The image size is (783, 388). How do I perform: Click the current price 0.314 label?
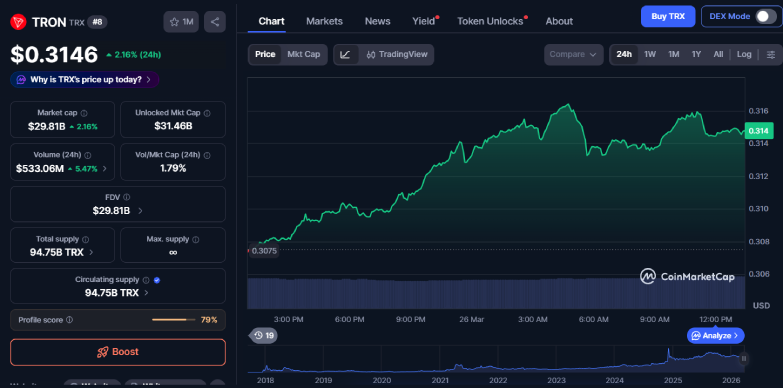758,131
